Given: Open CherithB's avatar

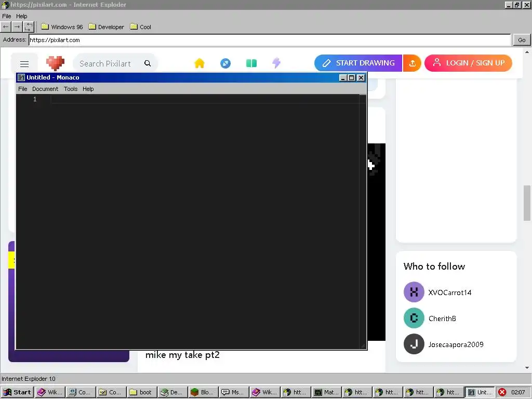Looking at the screenshot, I should (414, 318).
